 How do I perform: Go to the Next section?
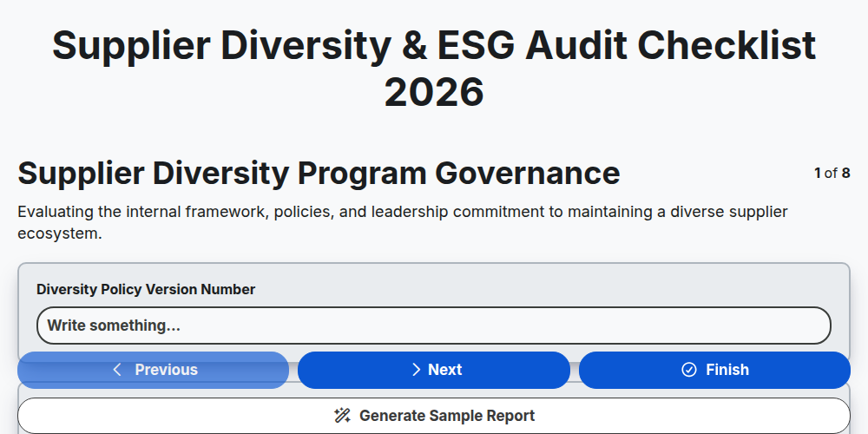(434, 370)
